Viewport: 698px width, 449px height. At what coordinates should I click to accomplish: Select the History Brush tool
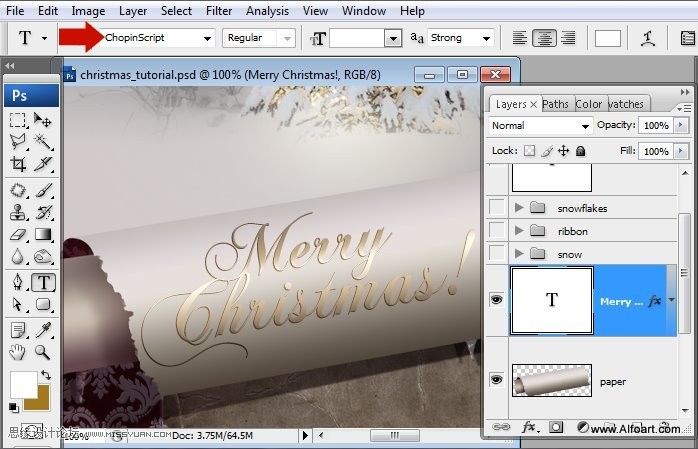click(x=43, y=212)
